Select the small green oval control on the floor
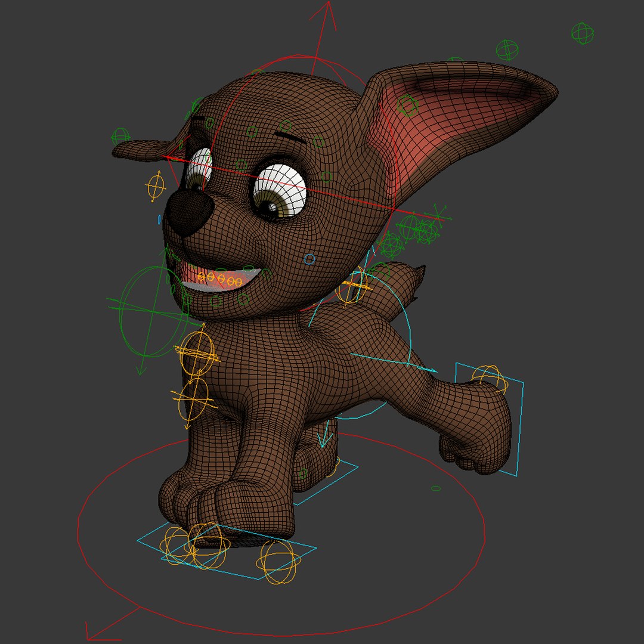 pos(436,488)
